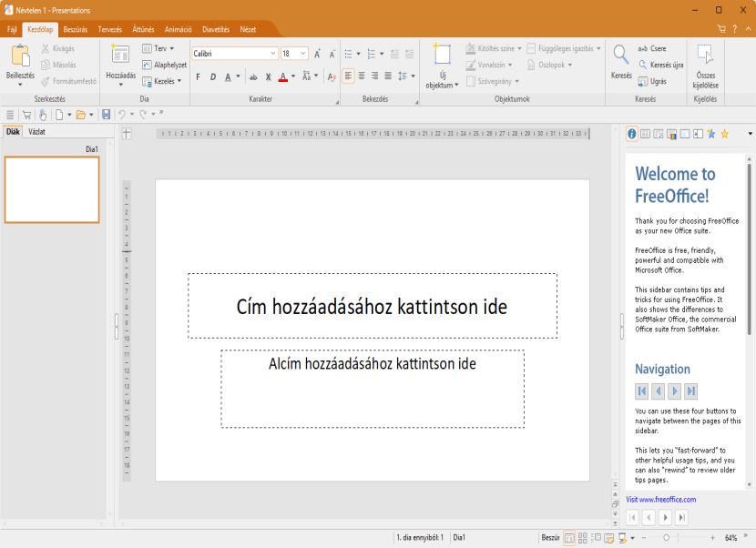
Task: Click the Hozzáadás new slide icon
Action: point(120,54)
